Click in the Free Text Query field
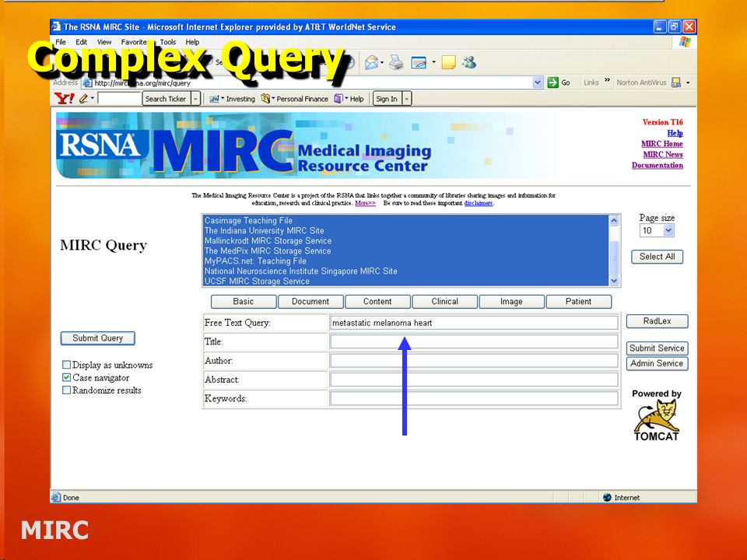This screenshot has width=747, height=560. coord(474,322)
